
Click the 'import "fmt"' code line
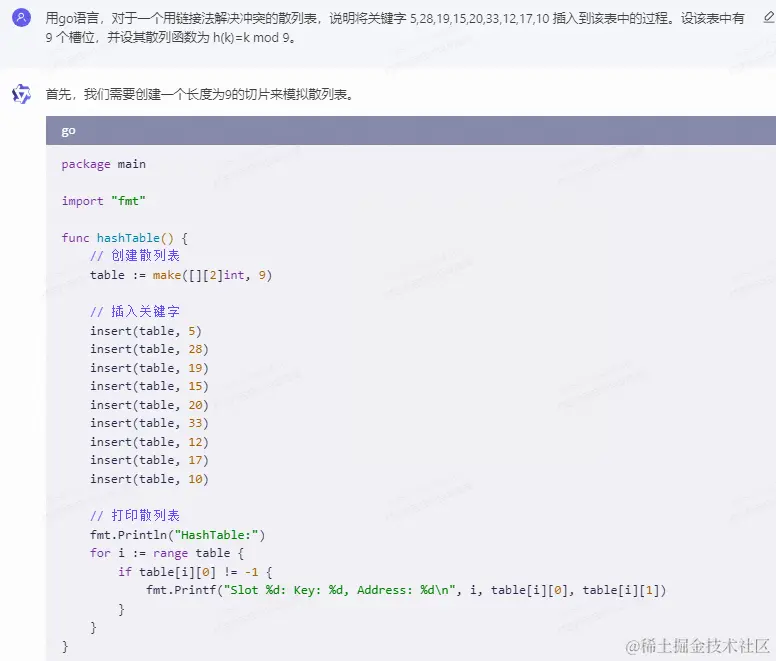[103, 201]
